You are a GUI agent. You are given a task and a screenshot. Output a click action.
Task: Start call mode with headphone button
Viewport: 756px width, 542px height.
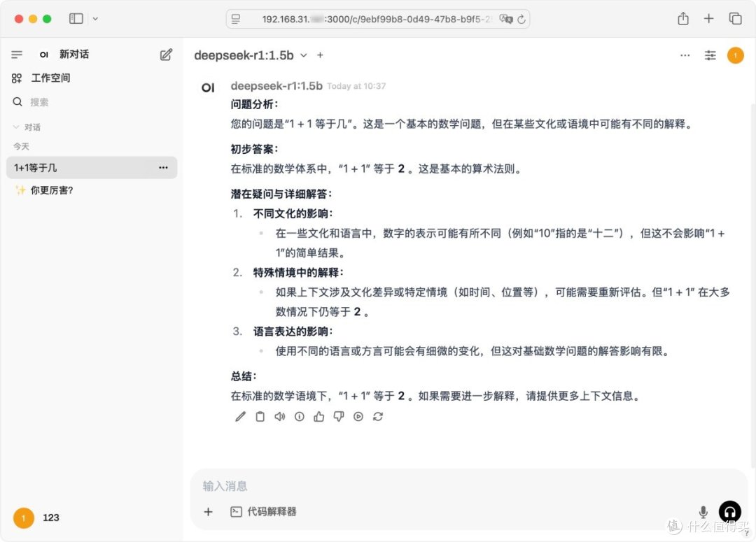coord(730,512)
